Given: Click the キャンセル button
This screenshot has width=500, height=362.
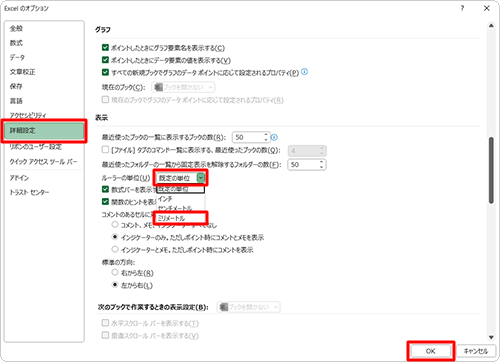Looking at the screenshot, I should coord(476,351).
